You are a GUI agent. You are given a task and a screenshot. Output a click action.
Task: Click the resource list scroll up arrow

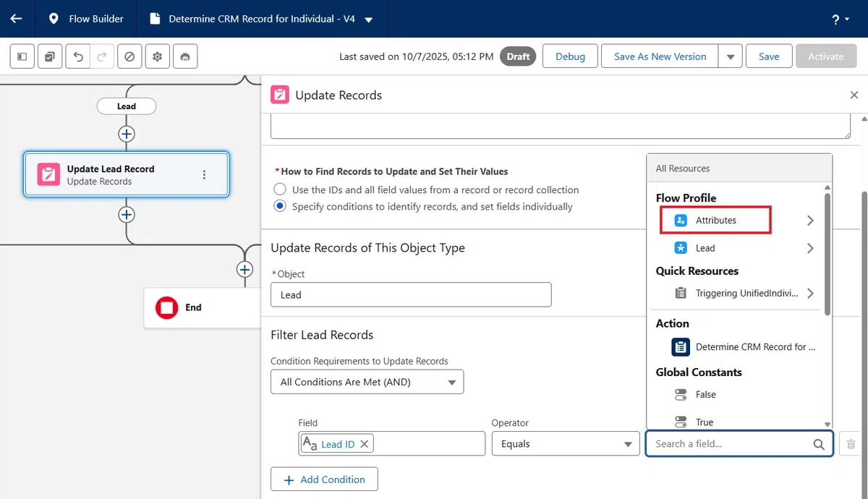coord(827,188)
